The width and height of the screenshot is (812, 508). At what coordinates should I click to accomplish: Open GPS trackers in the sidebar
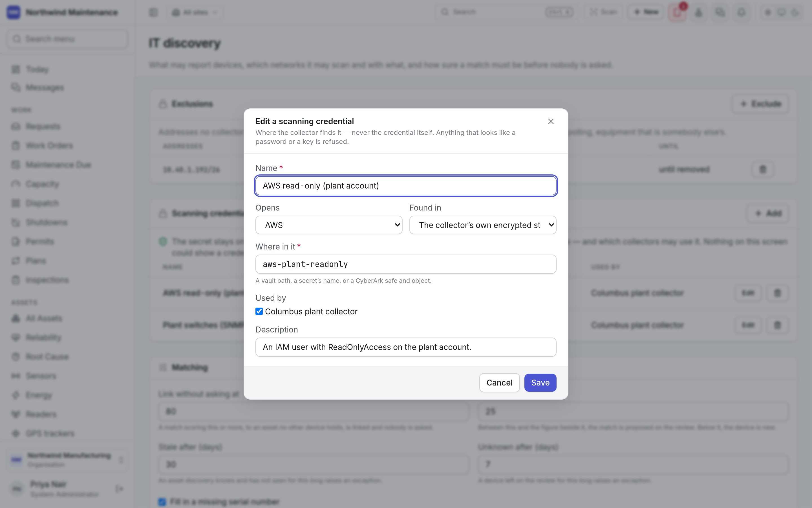coord(67,433)
